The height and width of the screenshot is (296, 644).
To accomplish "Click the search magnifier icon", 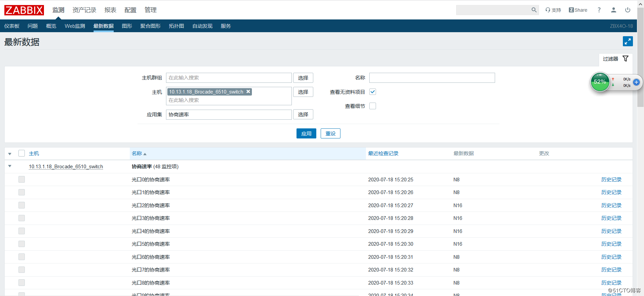I will click(x=534, y=10).
